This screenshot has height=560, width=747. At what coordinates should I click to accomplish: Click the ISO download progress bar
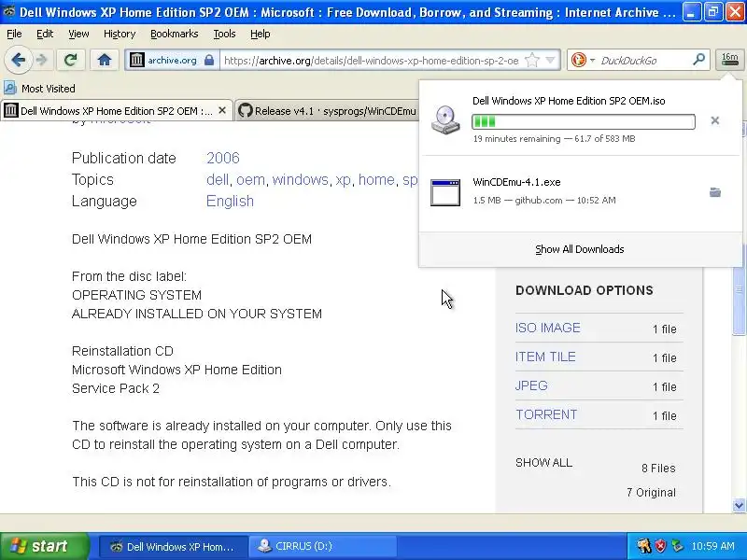pos(583,122)
